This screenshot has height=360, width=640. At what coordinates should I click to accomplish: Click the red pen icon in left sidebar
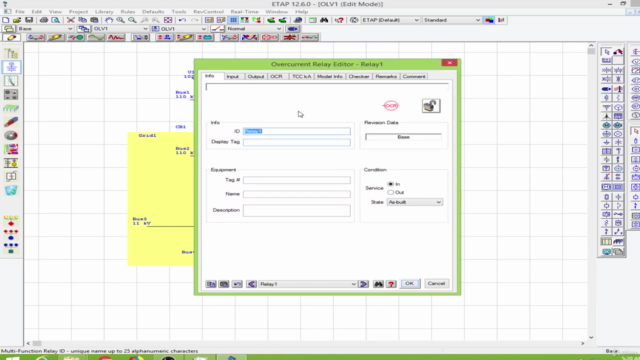coord(11,122)
